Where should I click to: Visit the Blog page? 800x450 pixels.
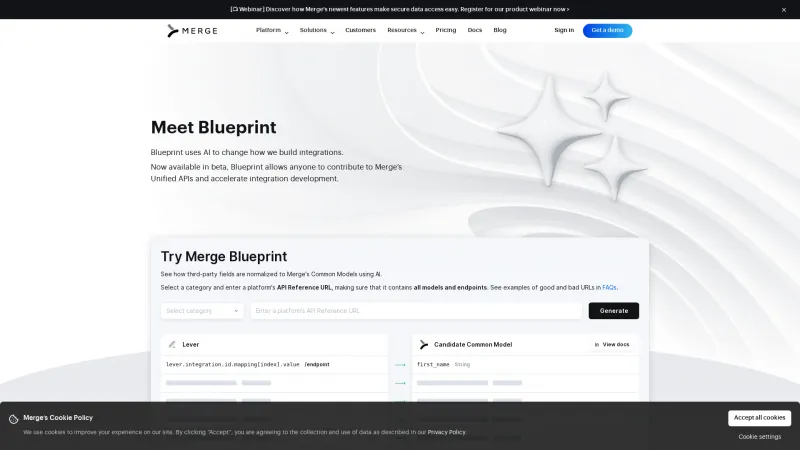[499, 30]
